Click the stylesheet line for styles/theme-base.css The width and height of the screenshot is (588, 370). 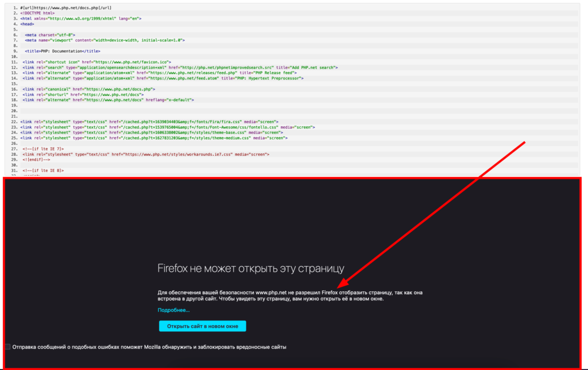coord(152,133)
